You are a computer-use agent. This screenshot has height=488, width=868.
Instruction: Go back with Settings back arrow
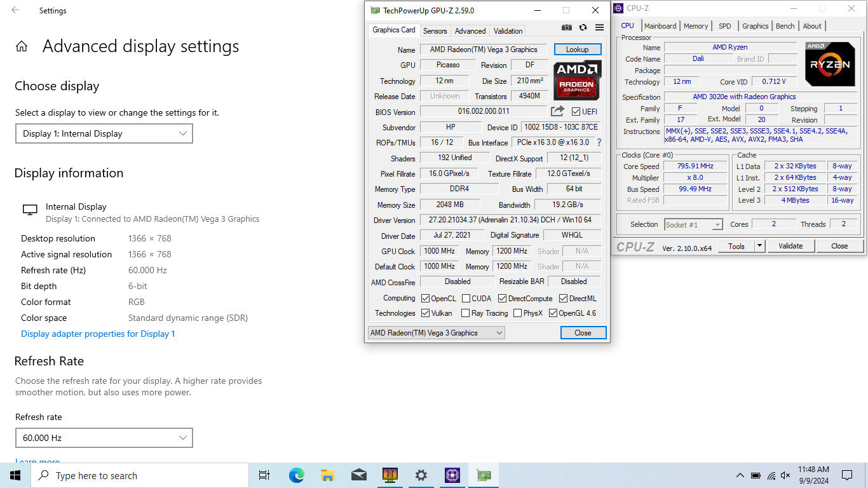15,10
